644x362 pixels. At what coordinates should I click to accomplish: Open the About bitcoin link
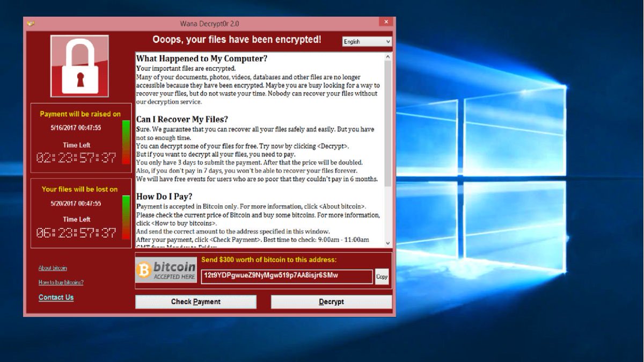pos(53,268)
